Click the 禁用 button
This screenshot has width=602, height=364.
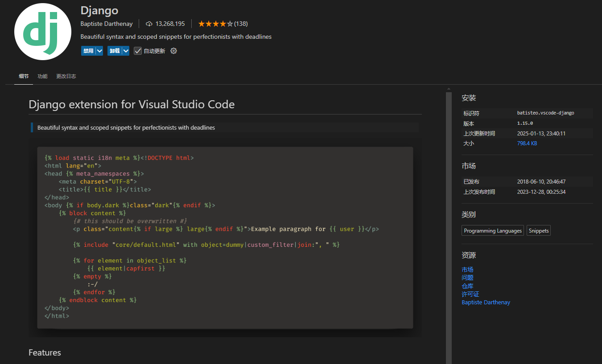(x=88, y=51)
